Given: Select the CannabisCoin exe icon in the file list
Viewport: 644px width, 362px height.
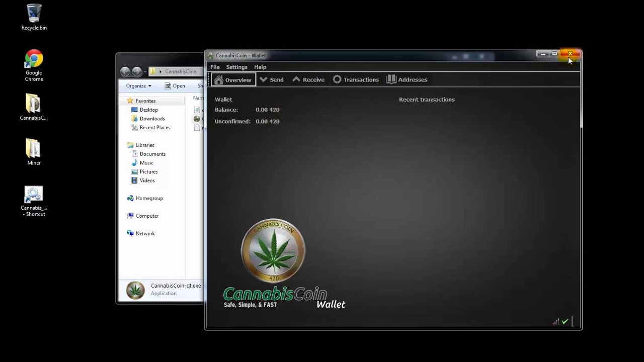Looking at the screenshot, I should click(x=197, y=119).
